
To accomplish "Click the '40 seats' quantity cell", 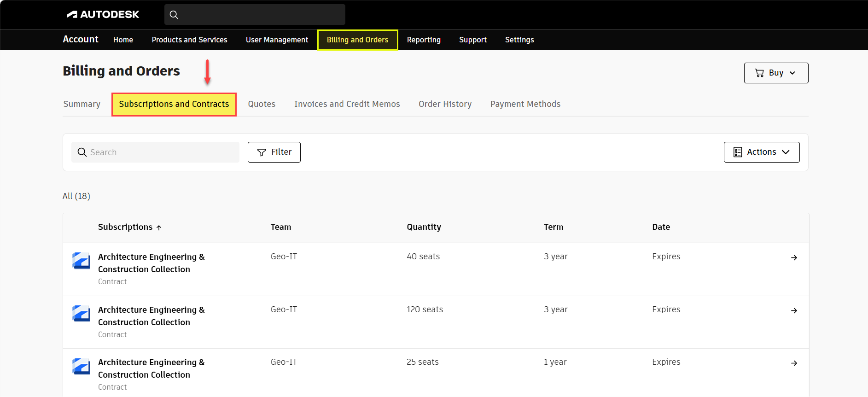I will tap(423, 257).
